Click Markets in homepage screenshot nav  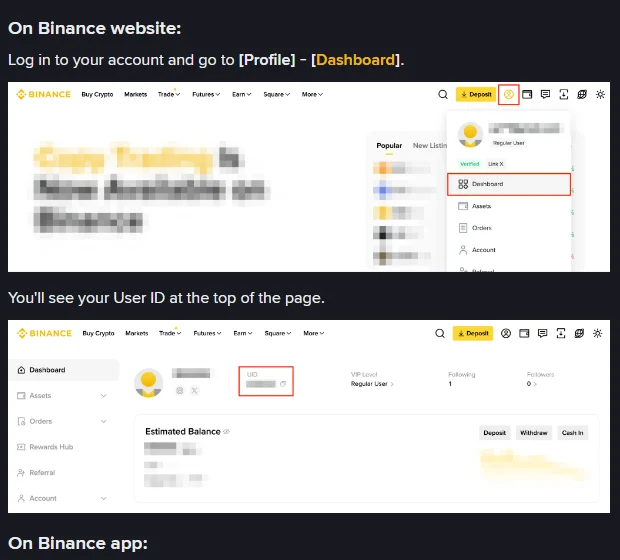point(136,95)
